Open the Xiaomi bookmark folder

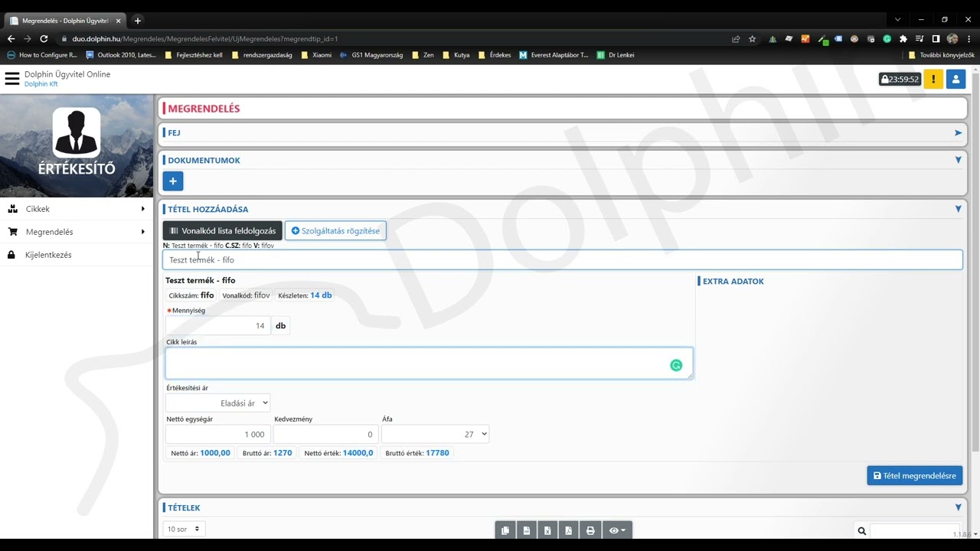click(316, 55)
